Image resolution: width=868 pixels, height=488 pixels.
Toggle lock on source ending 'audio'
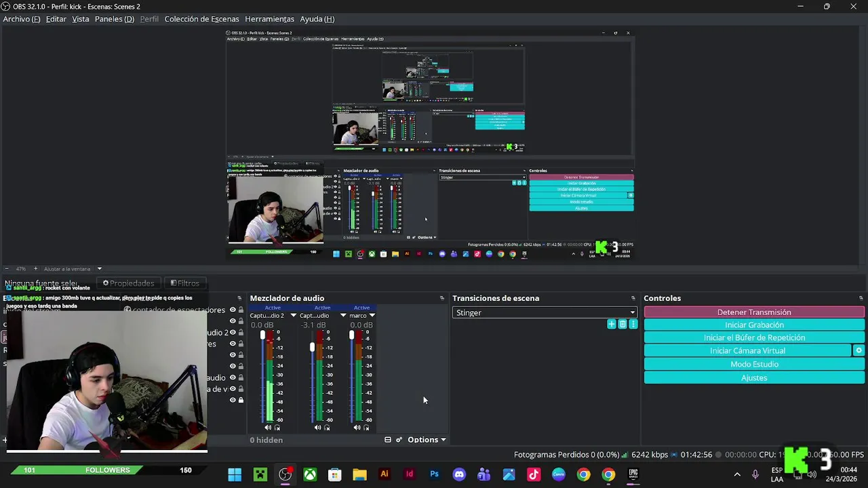point(241,378)
